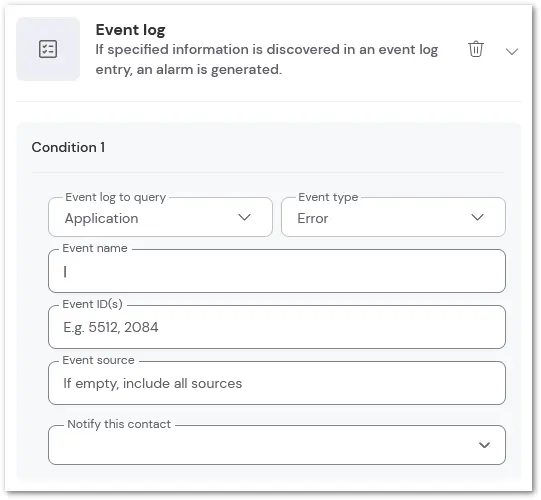Click the Event log description text
The width and height of the screenshot is (541, 500).
pyautogui.click(x=267, y=59)
